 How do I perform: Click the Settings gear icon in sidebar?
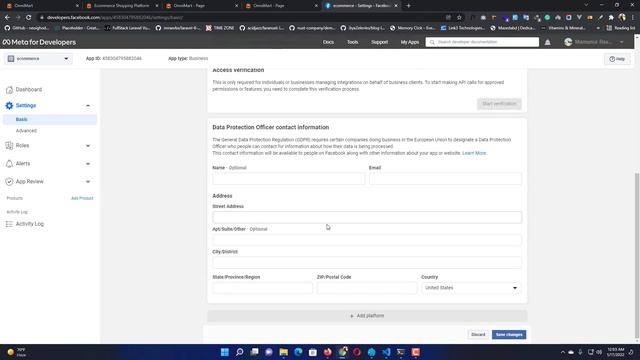(9, 105)
